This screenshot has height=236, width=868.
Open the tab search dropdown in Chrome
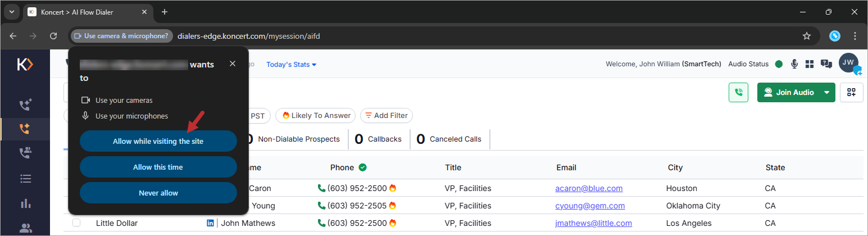click(x=12, y=12)
